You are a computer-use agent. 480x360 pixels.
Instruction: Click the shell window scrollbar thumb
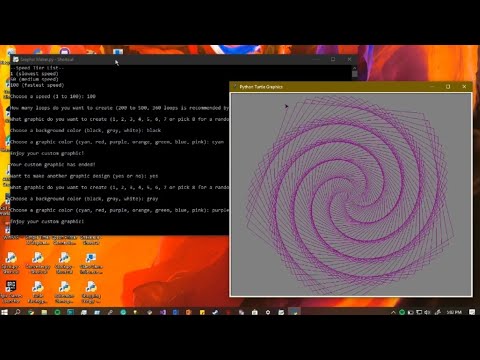tap(355, 74)
